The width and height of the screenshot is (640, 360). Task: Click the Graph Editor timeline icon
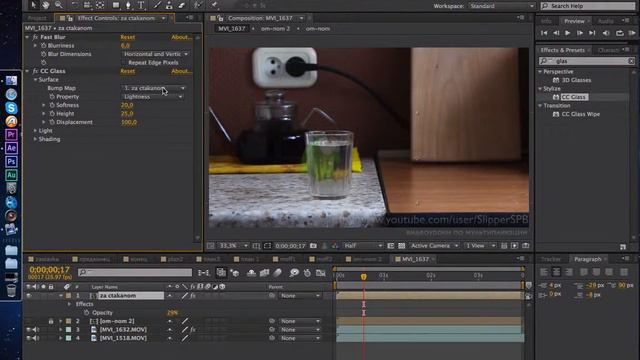[321, 273]
